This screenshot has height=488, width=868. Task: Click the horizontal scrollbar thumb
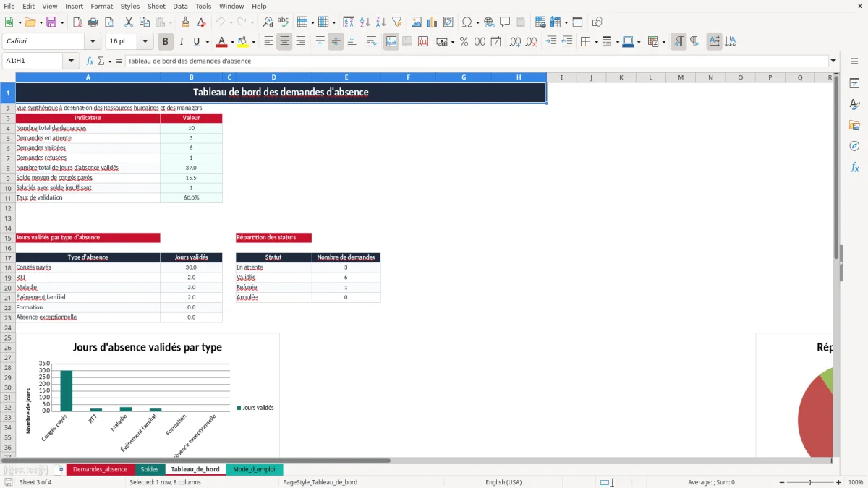tap(196, 460)
